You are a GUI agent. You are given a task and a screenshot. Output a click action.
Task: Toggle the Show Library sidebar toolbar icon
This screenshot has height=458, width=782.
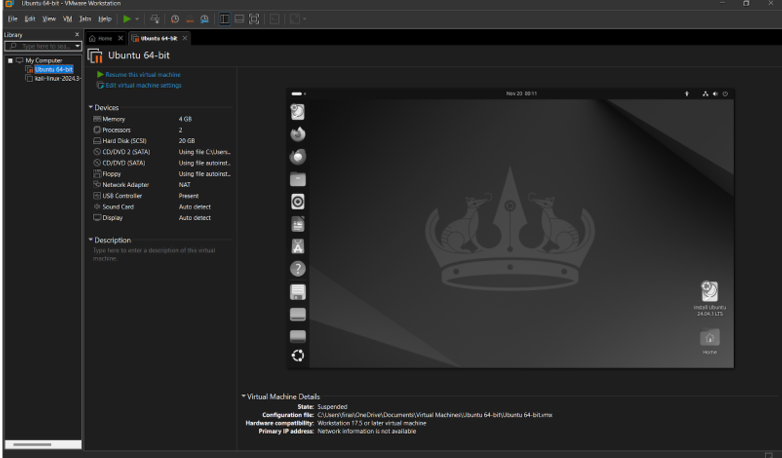pyautogui.click(x=224, y=19)
